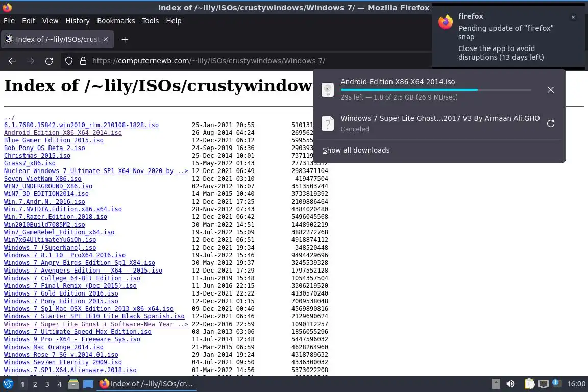Screen dimensions: 588x392
Task: Download Christmas_2015.iso
Action: click(37, 155)
